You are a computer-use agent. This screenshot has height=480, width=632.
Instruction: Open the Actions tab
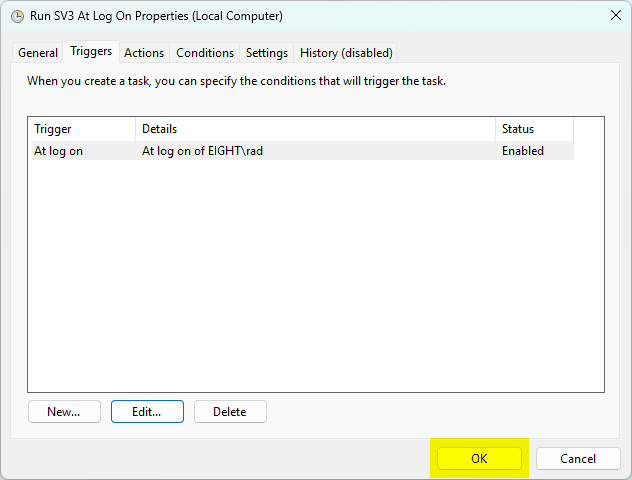tap(144, 53)
